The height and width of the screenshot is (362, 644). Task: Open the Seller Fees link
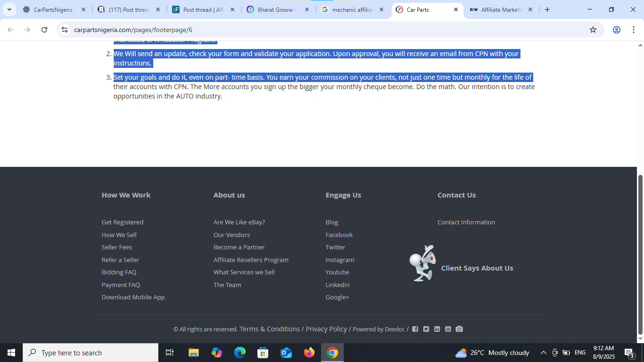tap(116, 247)
